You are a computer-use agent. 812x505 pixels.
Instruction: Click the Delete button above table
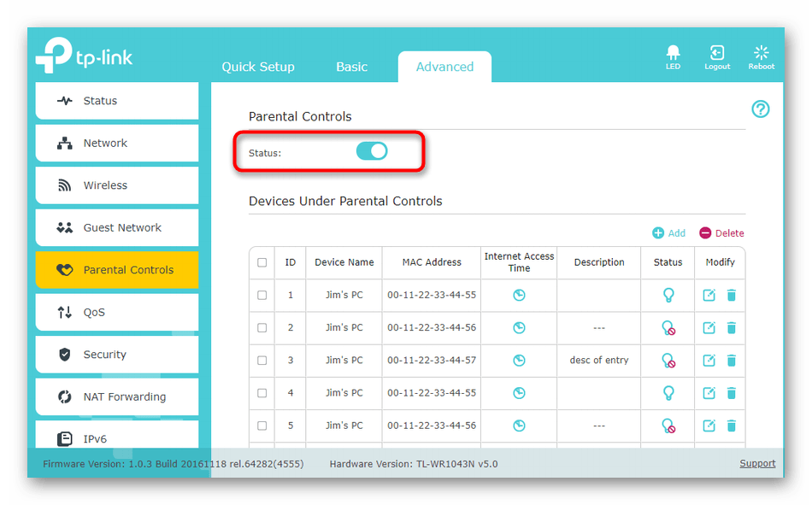point(721,233)
